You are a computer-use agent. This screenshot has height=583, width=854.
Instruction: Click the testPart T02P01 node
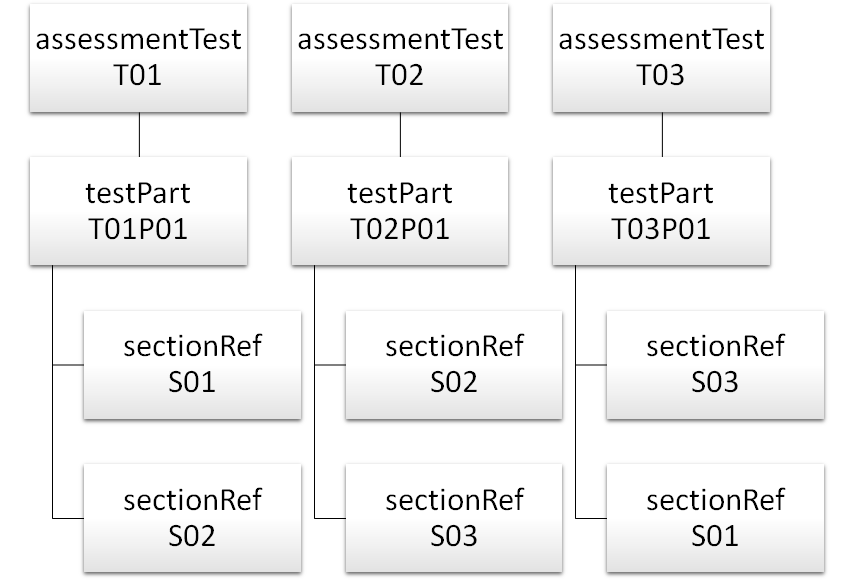tap(400, 210)
